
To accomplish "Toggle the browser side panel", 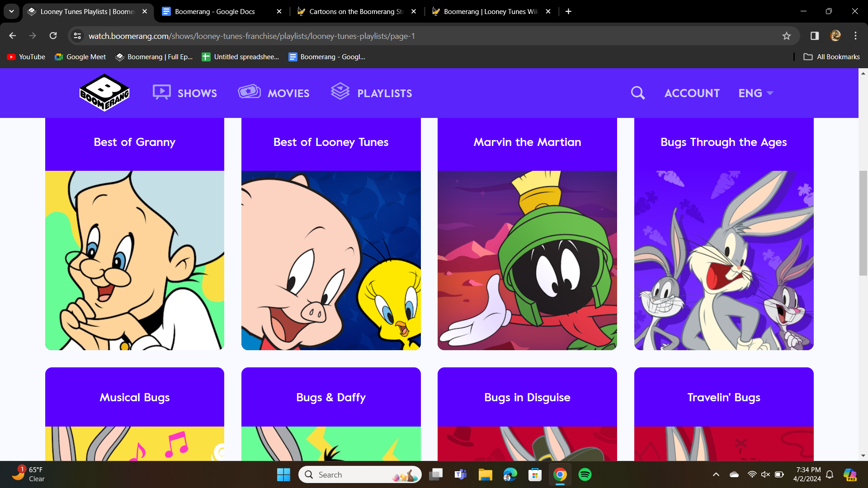I will (815, 36).
